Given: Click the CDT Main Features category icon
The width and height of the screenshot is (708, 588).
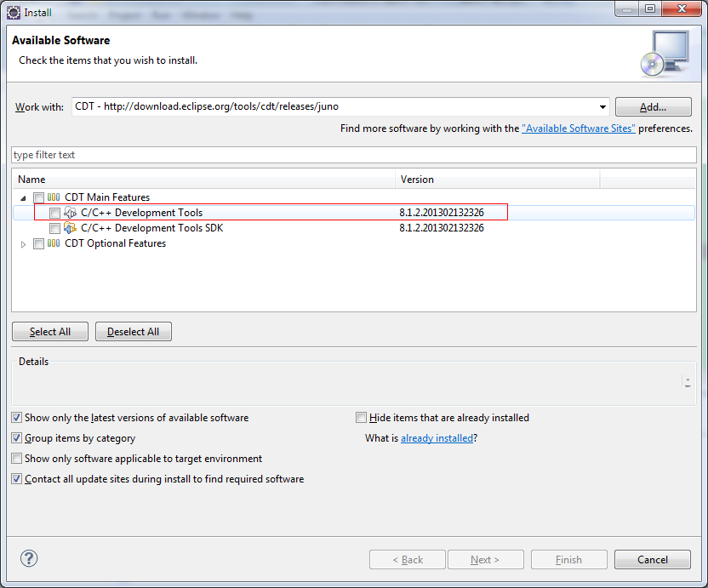Looking at the screenshot, I should coord(54,197).
